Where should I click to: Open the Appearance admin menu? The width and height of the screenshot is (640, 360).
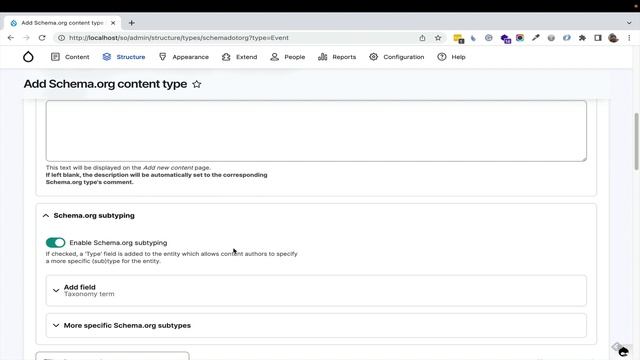pos(183,57)
